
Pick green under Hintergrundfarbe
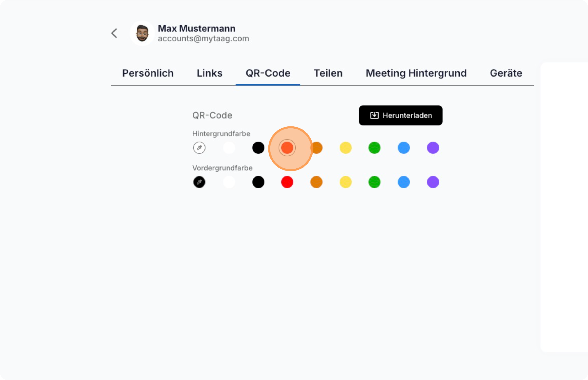[x=374, y=148]
